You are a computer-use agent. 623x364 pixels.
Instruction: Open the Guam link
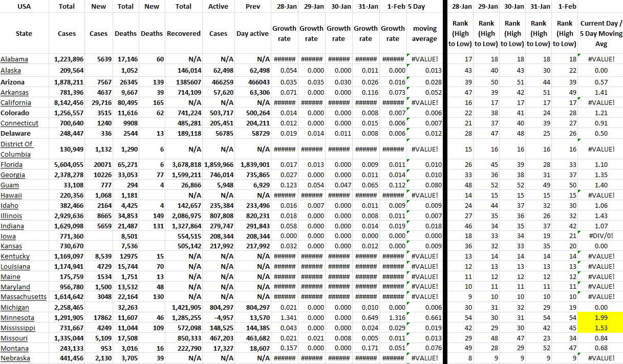tap(10, 185)
